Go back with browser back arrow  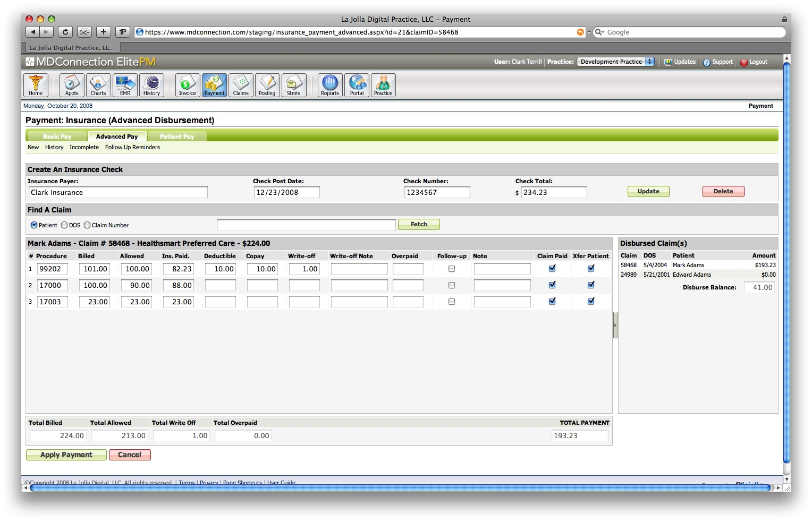click(x=33, y=32)
